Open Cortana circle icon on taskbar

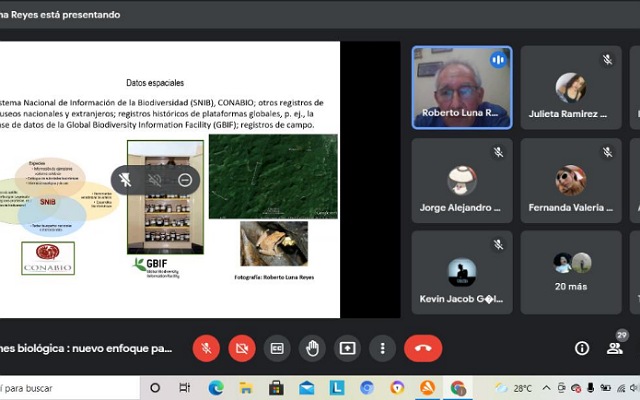click(x=155, y=388)
